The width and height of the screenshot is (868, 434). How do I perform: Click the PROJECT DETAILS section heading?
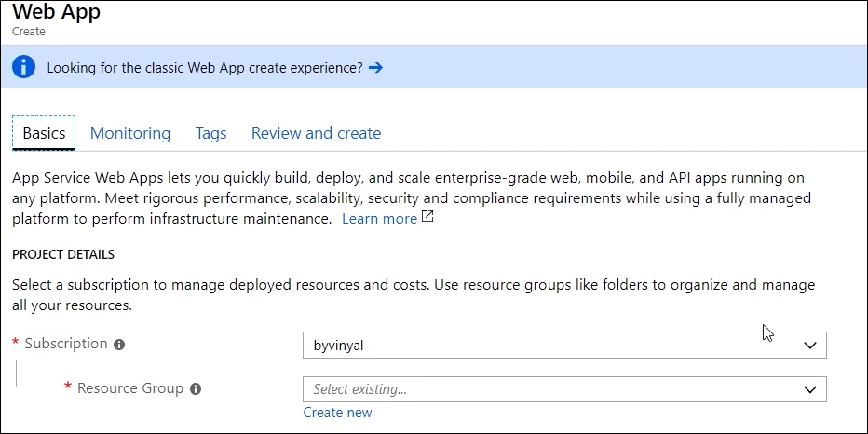(63, 254)
